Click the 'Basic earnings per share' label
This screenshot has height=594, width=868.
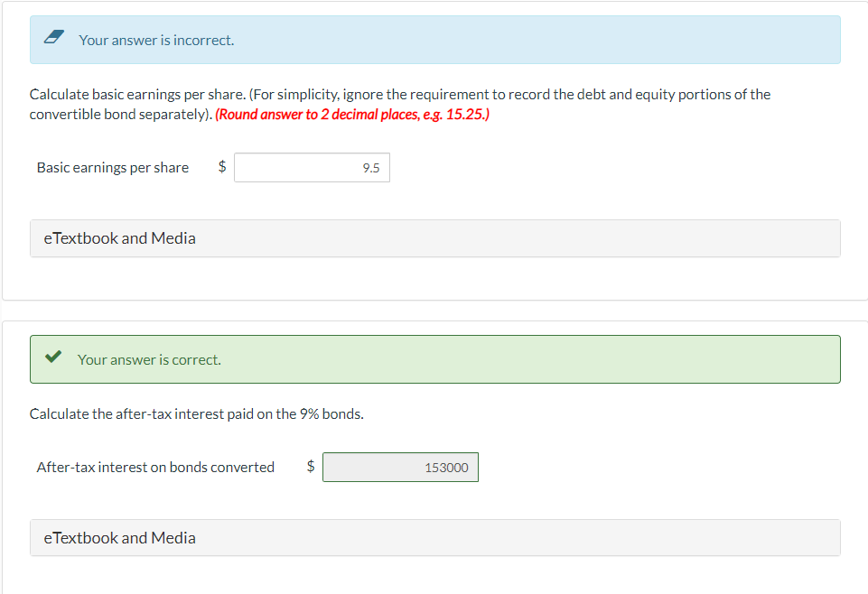tap(112, 168)
